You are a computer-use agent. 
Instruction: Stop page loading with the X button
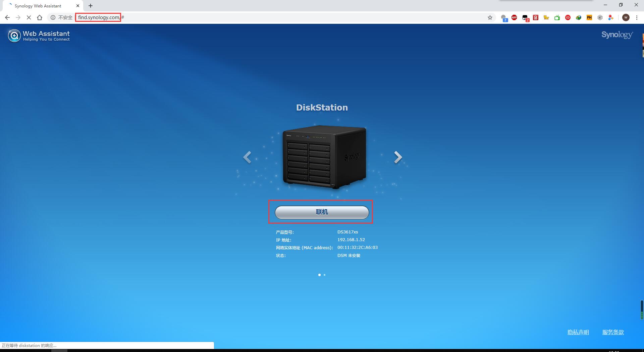29,17
